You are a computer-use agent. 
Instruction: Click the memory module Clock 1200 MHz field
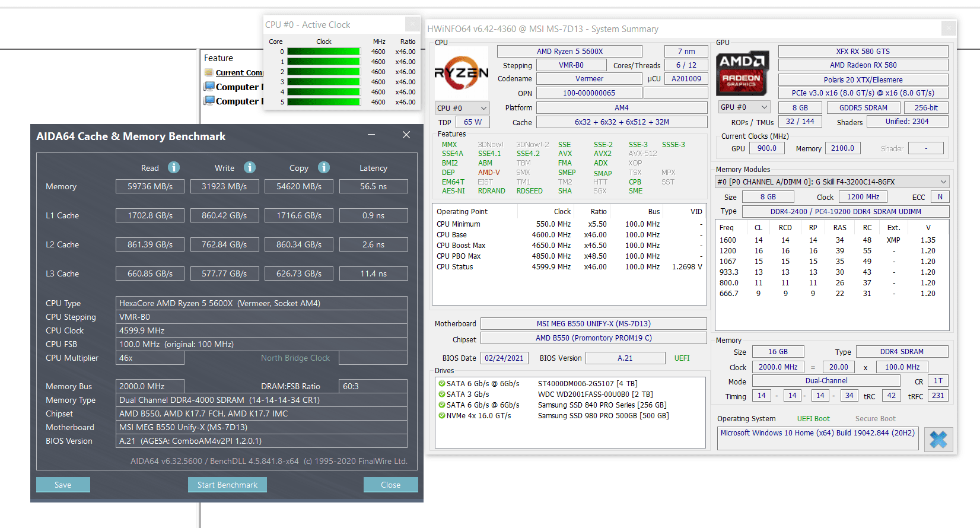coord(864,197)
